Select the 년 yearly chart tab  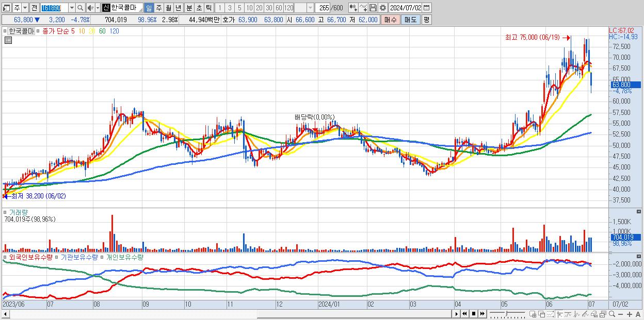178,8
